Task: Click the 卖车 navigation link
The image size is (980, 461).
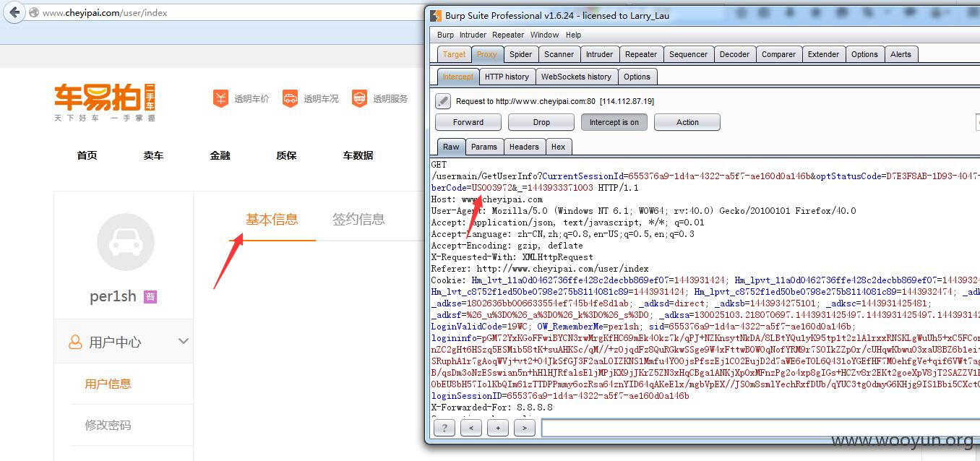Action: pos(153,155)
